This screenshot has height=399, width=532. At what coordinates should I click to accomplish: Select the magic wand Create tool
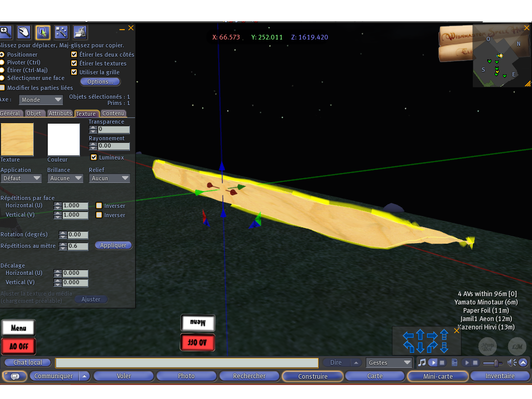coord(61,32)
